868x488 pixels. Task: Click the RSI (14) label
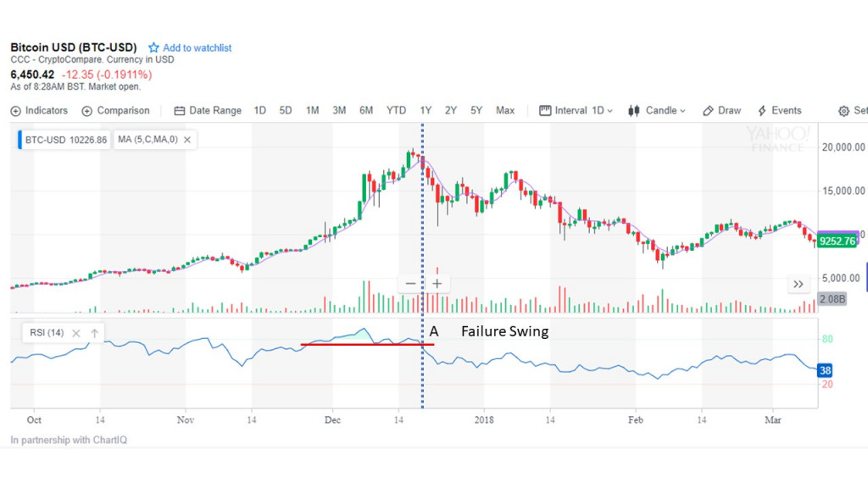[47, 332]
